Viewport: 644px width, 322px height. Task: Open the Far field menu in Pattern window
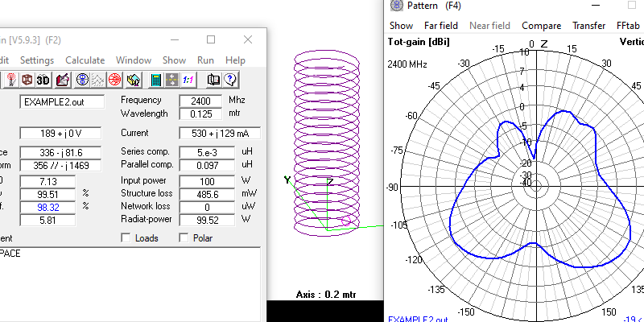(x=441, y=26)
